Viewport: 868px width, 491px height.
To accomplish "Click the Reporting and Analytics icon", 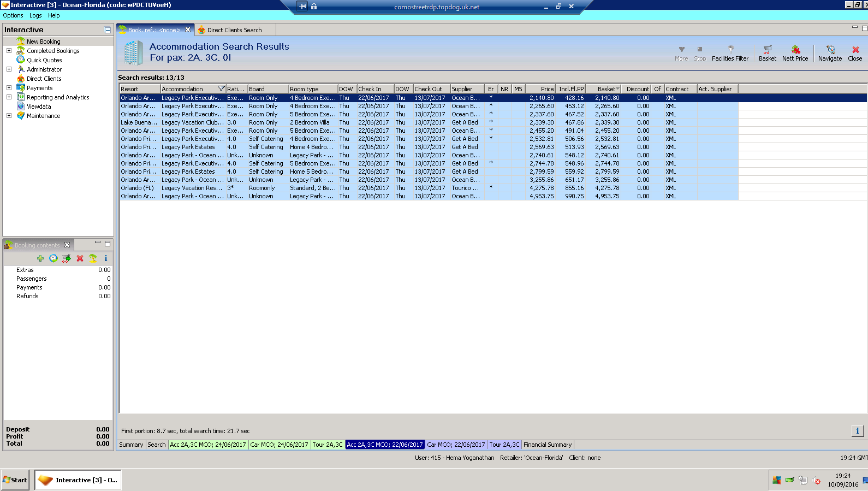I will [21, 97].
